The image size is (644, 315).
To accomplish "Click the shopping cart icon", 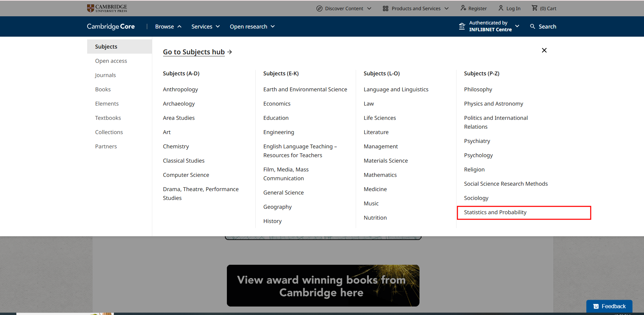I will coord(534,8).
